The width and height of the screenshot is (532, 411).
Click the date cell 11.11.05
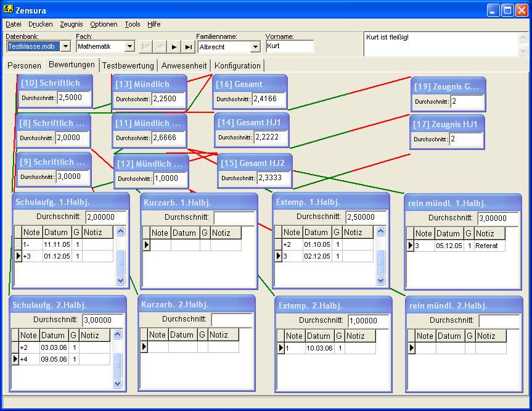tap(57, 244)
